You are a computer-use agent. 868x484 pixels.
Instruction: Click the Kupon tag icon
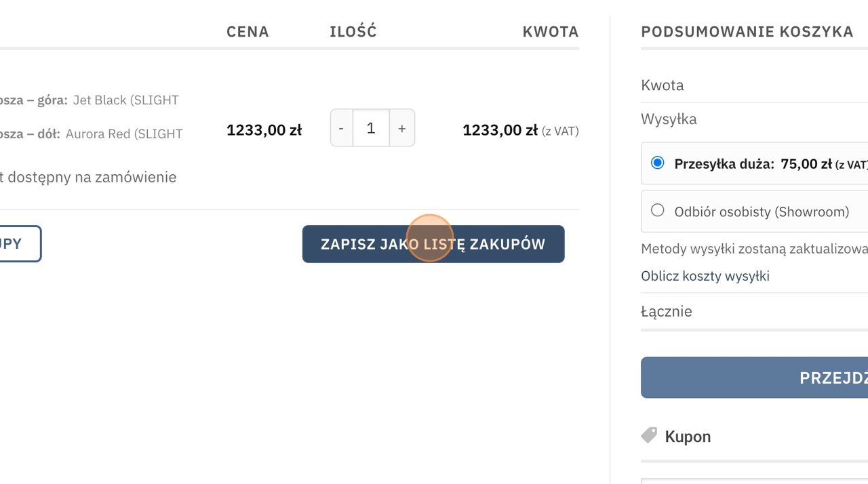click(649, 435)
